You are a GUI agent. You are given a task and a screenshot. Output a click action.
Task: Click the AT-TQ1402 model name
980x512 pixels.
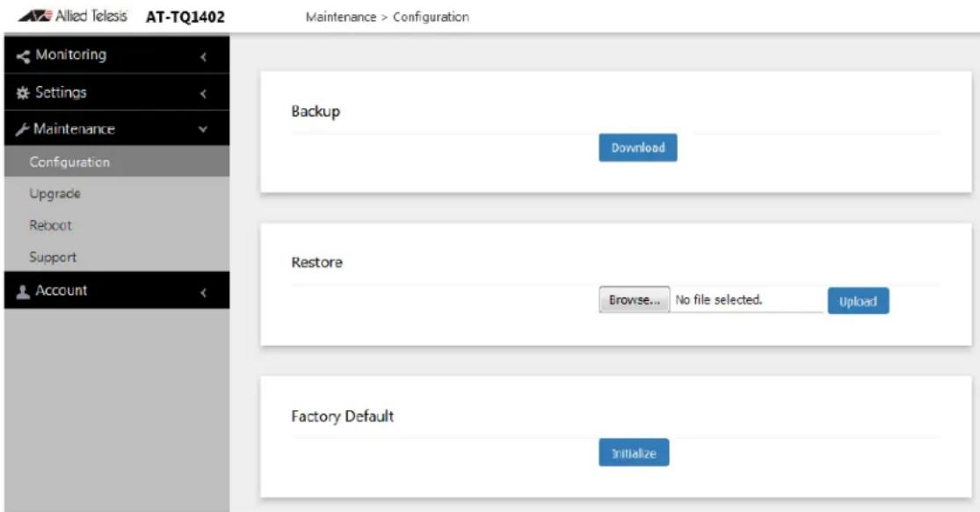185,17
